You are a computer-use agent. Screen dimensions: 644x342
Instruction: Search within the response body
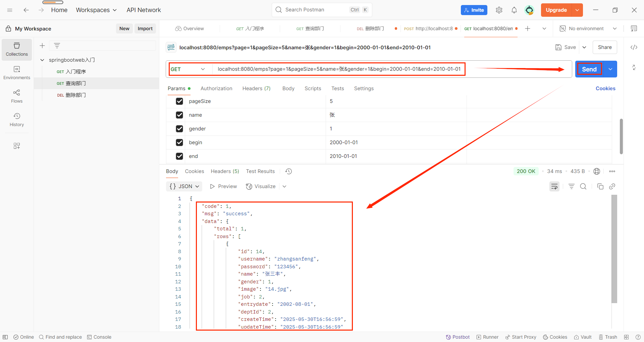[x=583, y=186]
